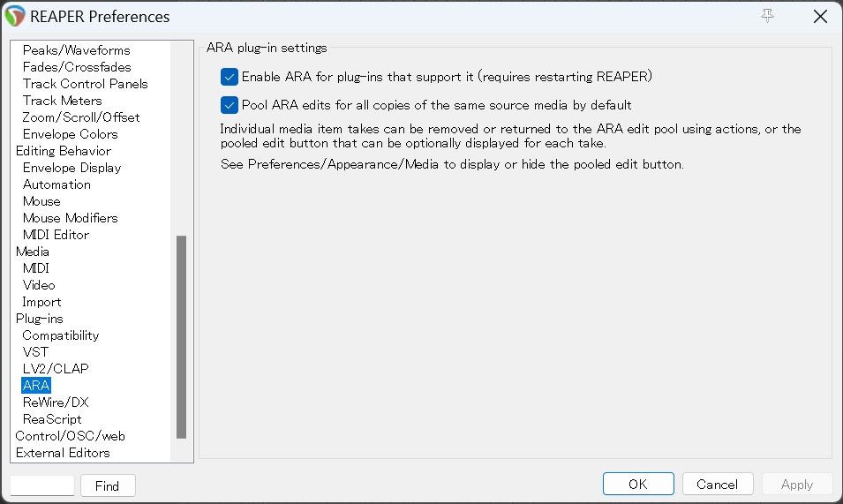Select the Editing Behavior category
Viewport: 843px width, 504px height.
[x=63, y=151]
